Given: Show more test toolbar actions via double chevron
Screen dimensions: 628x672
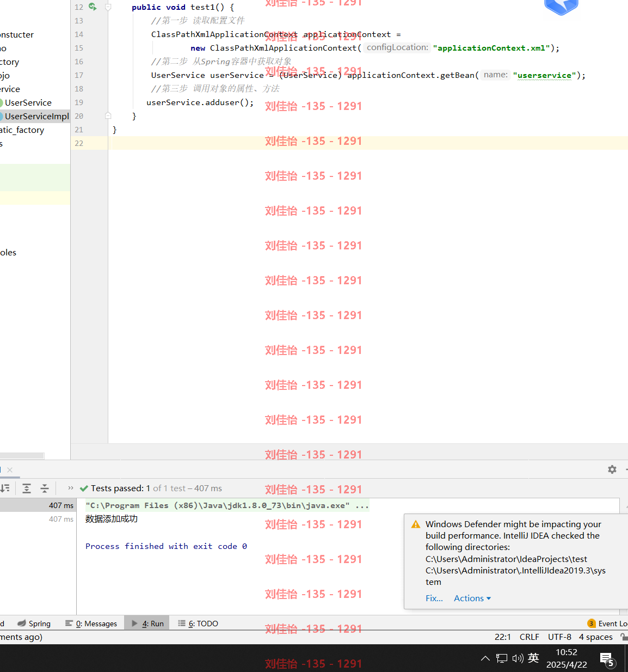Looking at the screenshot, I should [71, 488].
